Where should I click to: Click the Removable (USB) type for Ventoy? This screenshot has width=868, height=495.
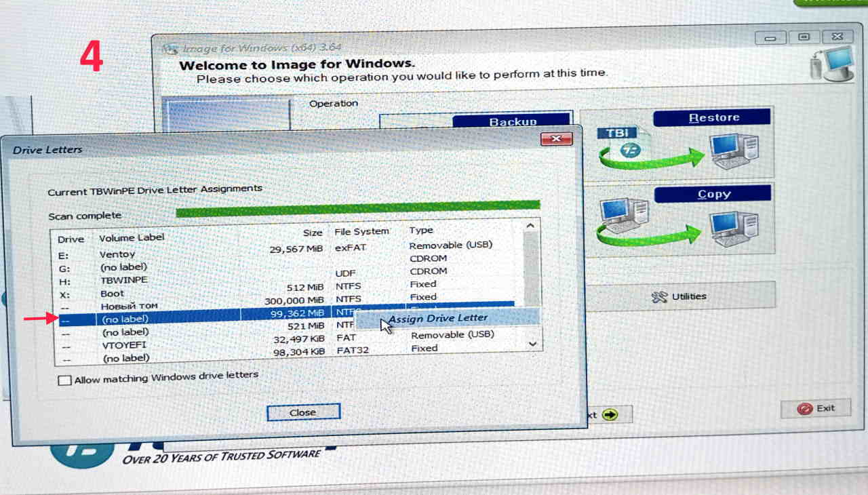point(450,245)
